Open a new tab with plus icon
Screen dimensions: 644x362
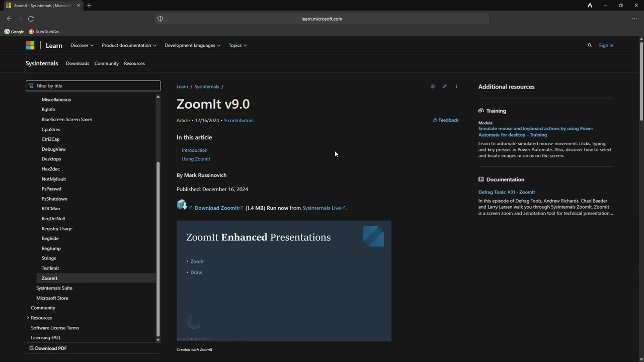[x=89, y=6]
